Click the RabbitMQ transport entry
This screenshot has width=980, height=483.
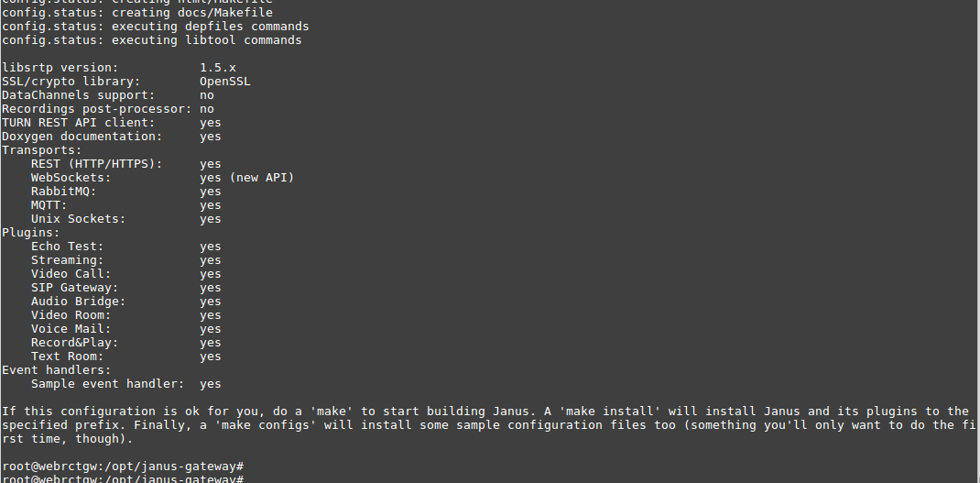[x=63, y=192]
